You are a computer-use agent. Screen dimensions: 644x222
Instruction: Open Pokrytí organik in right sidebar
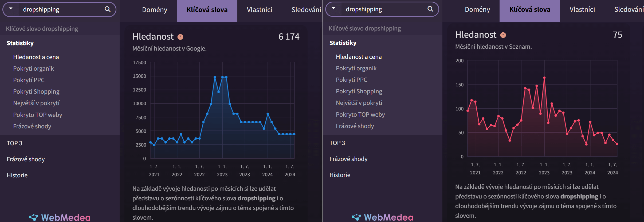coord(356,68)
